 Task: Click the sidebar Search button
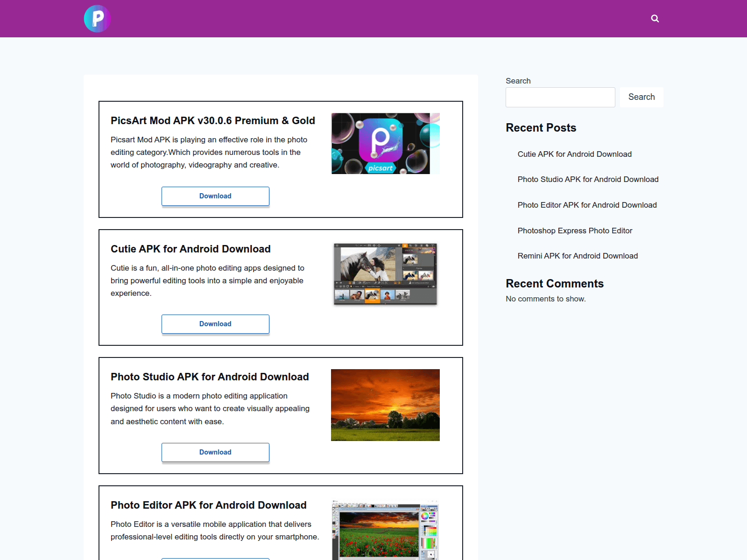coord(641,97)
